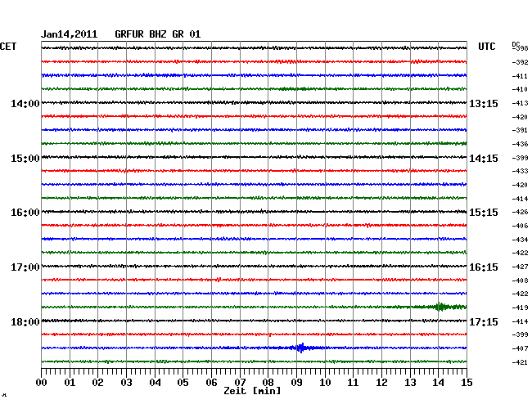Click the "16:15" UTC time label

(484, 267)
